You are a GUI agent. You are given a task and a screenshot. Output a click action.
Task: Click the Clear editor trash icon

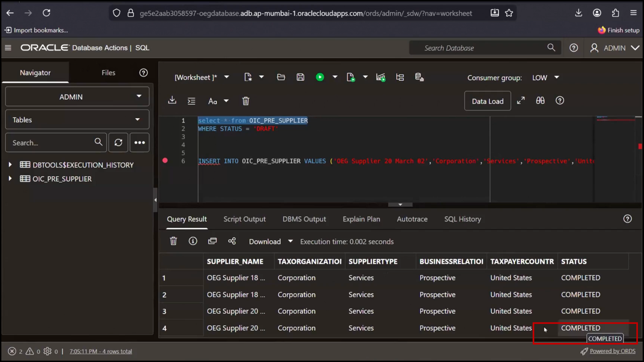[246, 101]
